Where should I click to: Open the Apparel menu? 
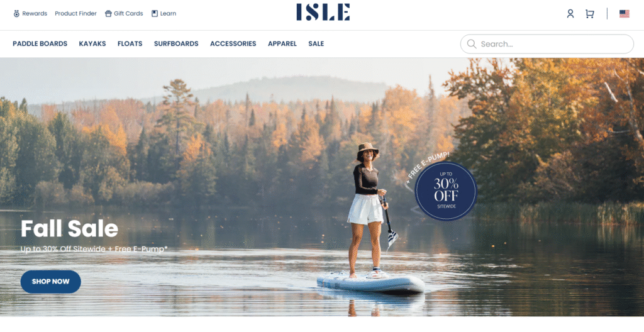coord(282,43)
